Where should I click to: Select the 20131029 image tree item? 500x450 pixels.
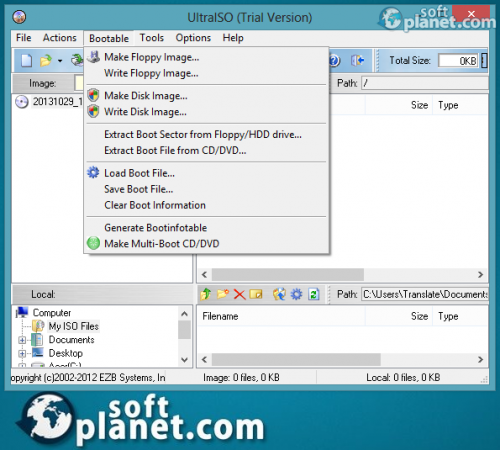click(57, 101)
